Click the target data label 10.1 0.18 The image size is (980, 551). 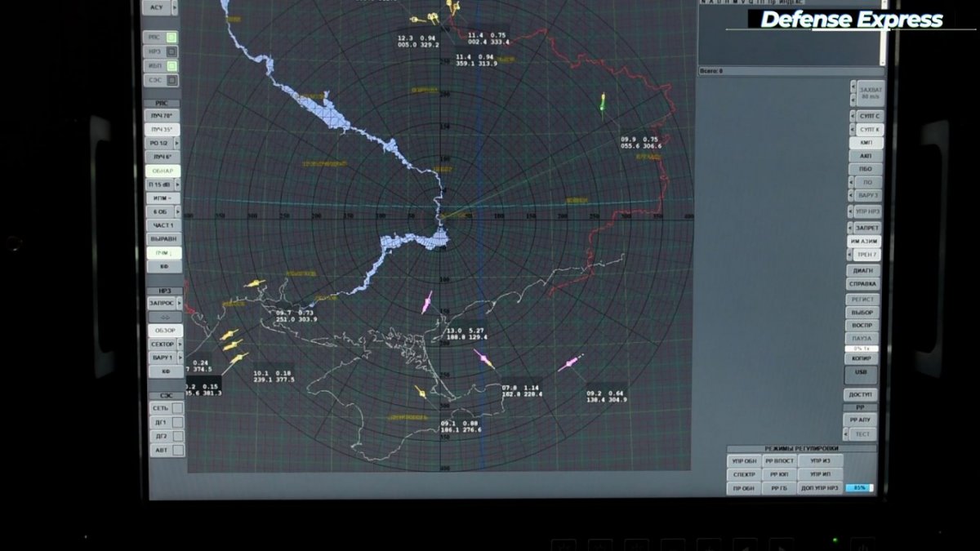click(x=274, y=376)
